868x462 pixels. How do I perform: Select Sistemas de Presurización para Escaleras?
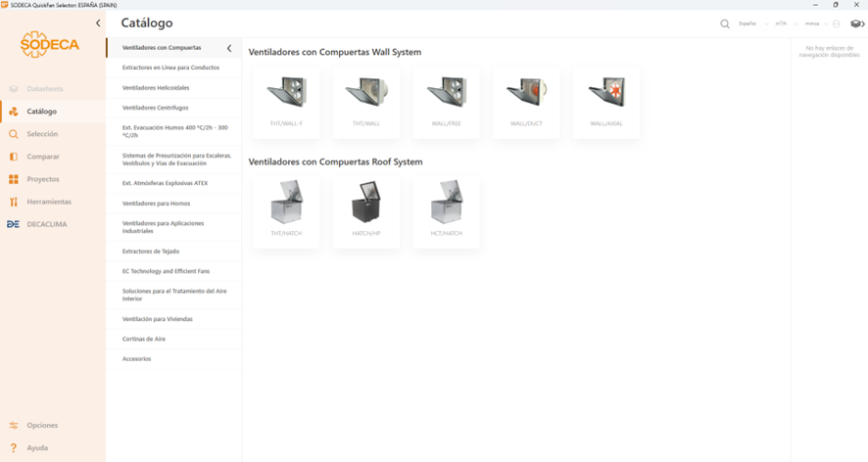coord(173,160)
